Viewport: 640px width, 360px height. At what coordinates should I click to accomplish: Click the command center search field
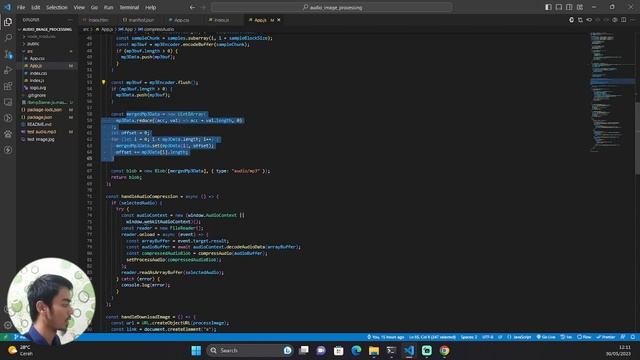click(331, 7)
